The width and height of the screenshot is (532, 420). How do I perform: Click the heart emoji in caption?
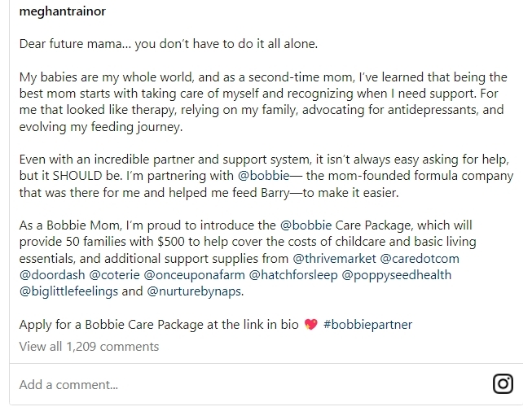310,324
